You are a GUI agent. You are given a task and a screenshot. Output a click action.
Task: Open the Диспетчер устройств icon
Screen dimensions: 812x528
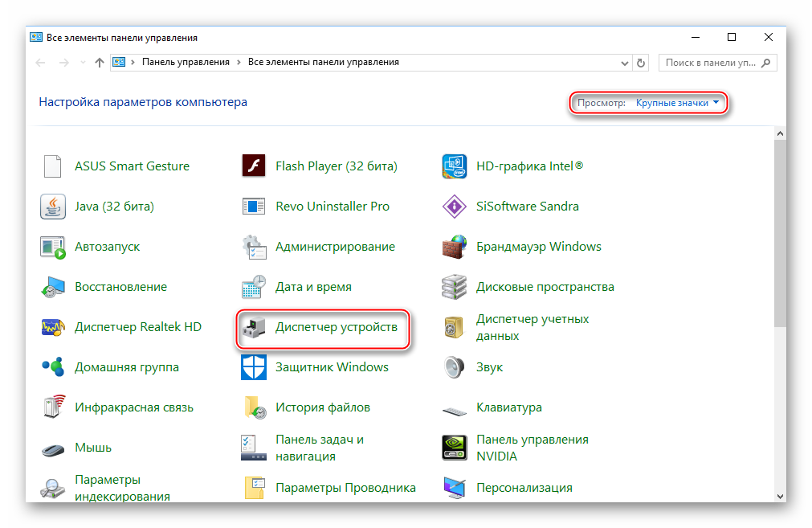[254, 327]
